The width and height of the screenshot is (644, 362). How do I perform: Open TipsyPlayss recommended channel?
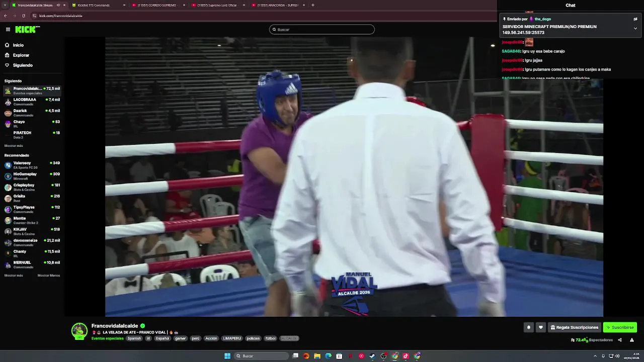tap(32, 209)
